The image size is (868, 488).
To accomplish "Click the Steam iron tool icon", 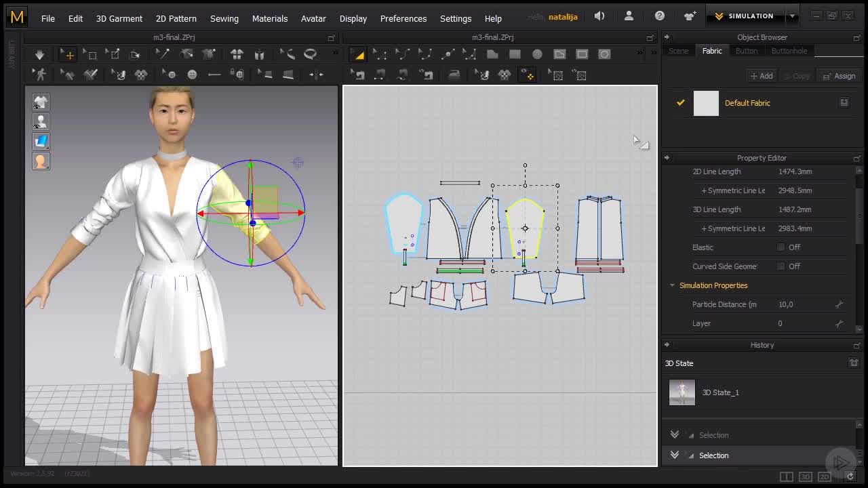I will pyautogui.click(x=454, y=75).
